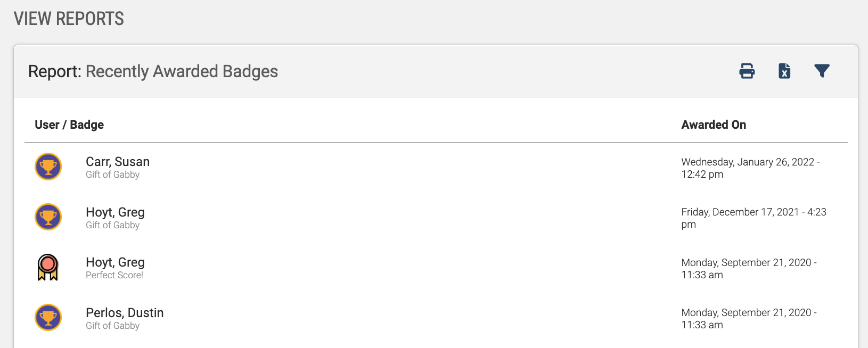Click the print report icon

[747, 71]
